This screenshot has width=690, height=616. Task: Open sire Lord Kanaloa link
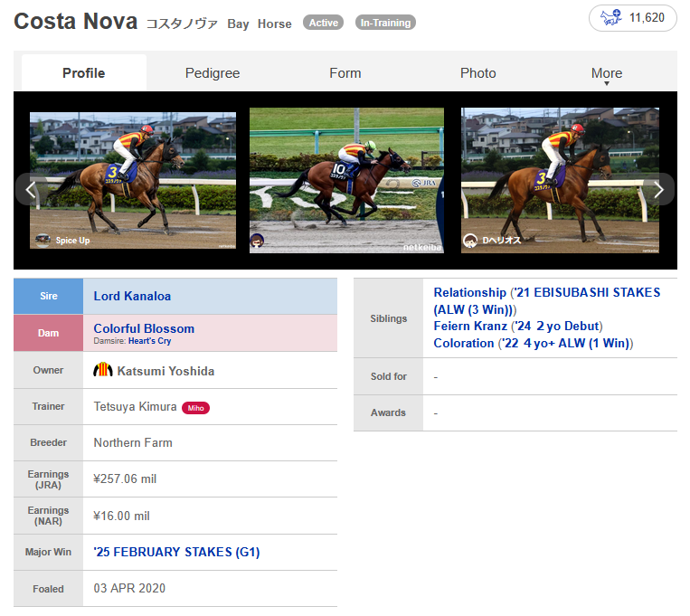pos(132,296)
